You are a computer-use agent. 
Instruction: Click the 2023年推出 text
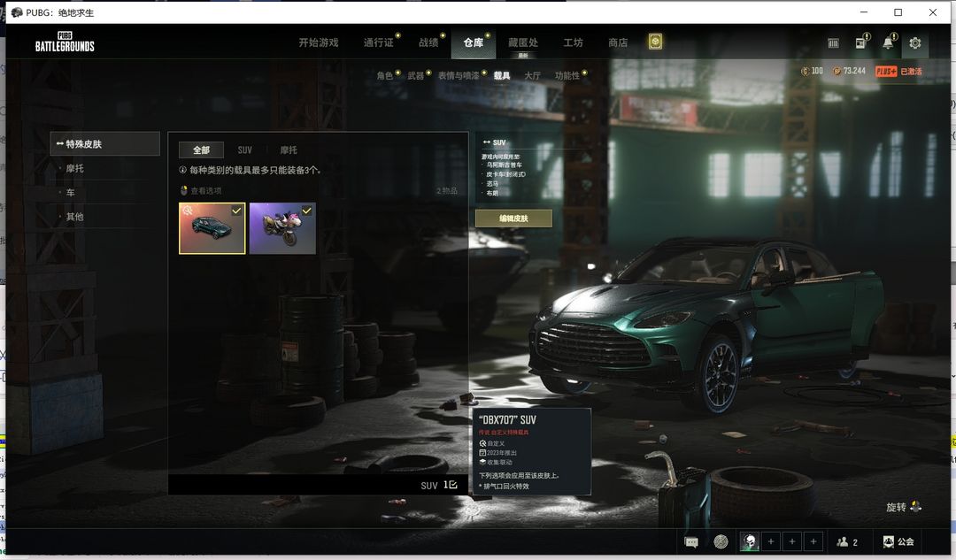(502, 453)
